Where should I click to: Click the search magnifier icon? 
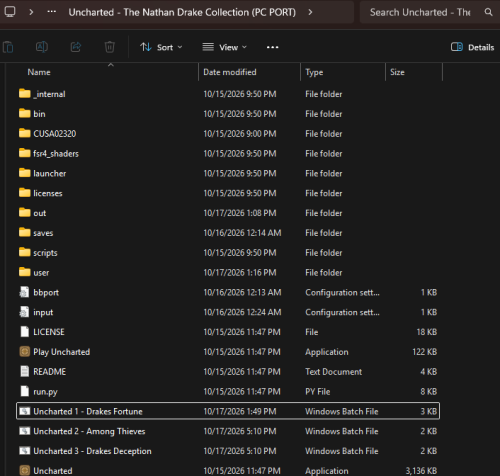click(x=488, y=12)
